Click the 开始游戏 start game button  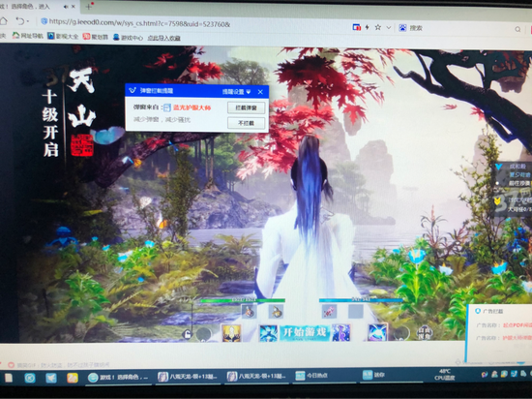coord(305,332)
